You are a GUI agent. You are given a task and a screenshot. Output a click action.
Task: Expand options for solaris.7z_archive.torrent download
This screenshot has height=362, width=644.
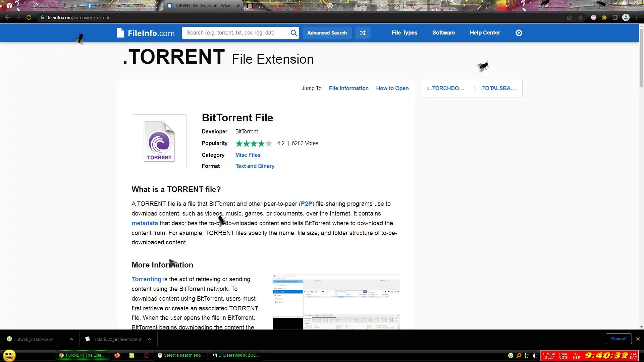[150, 339]
